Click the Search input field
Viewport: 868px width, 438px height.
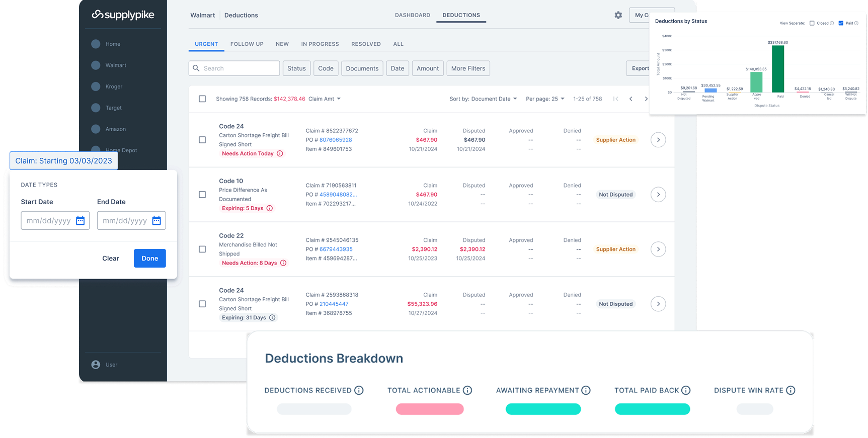tap(234, 68)
